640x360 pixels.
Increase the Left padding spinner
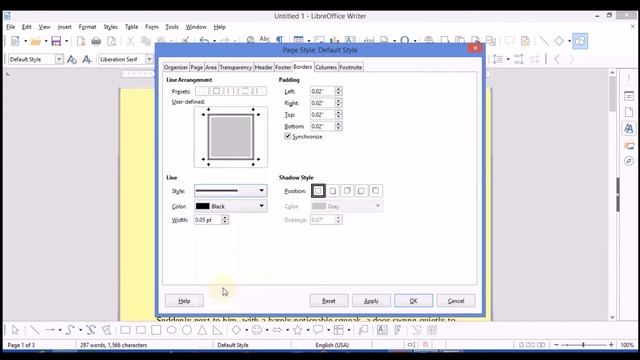(x=338, y=89)
